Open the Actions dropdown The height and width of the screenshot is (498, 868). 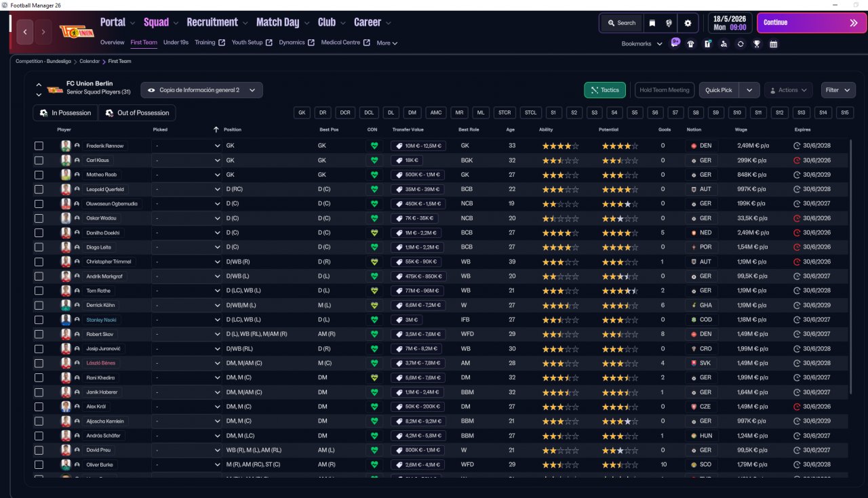click(x=788, y=90)
